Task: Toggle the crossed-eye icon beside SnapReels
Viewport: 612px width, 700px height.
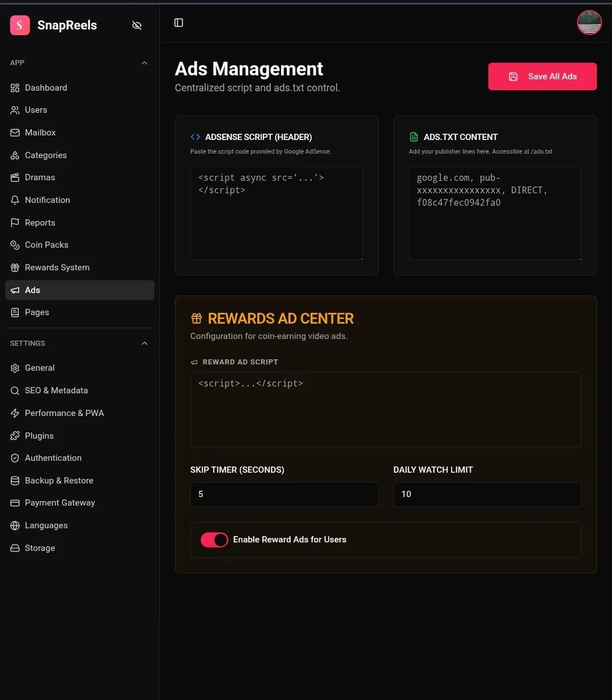Action: 137,25
